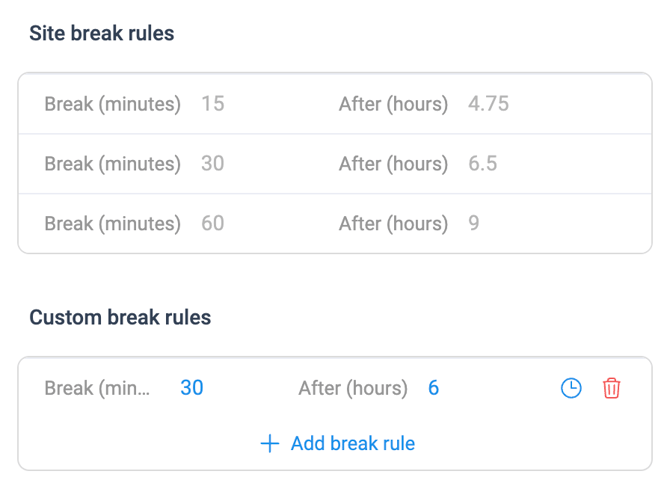Edit custom break minutes value 30
This screenshot has height=486, width=670.
point(191,388)
